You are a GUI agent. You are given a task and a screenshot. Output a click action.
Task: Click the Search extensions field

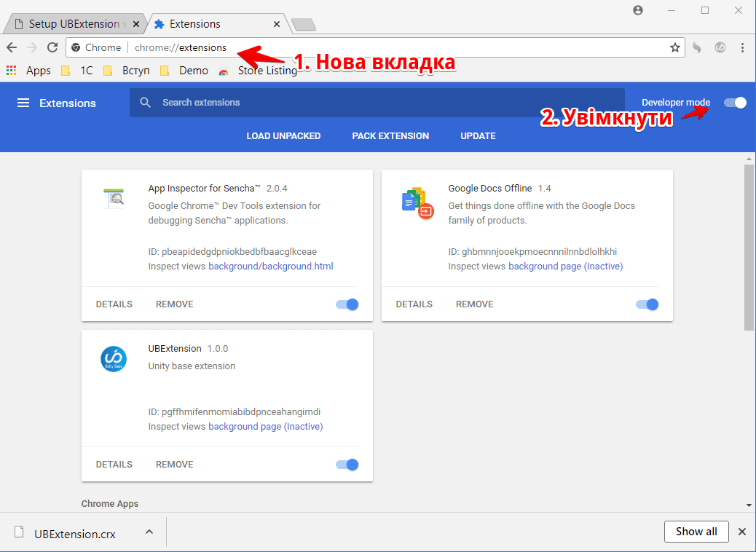[377, 102]
